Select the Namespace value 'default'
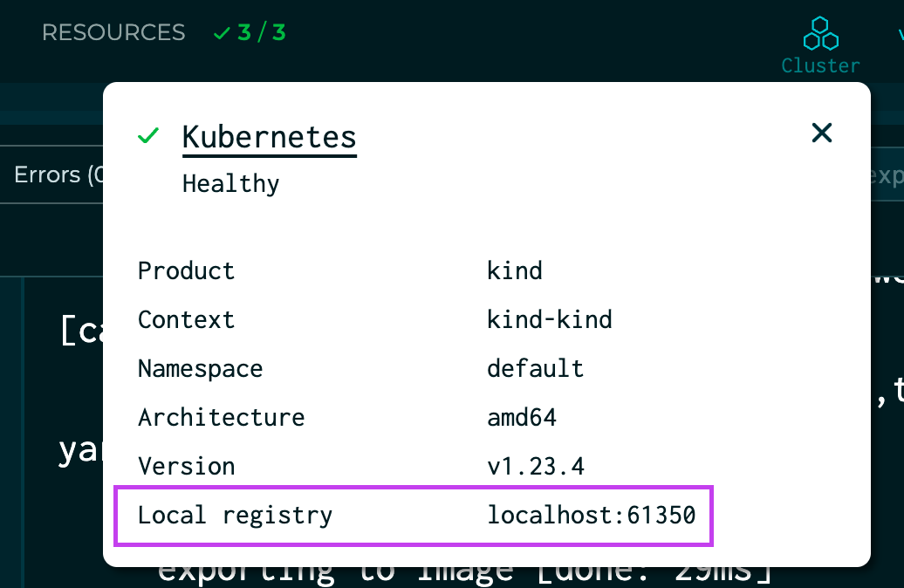 [536, 368]
